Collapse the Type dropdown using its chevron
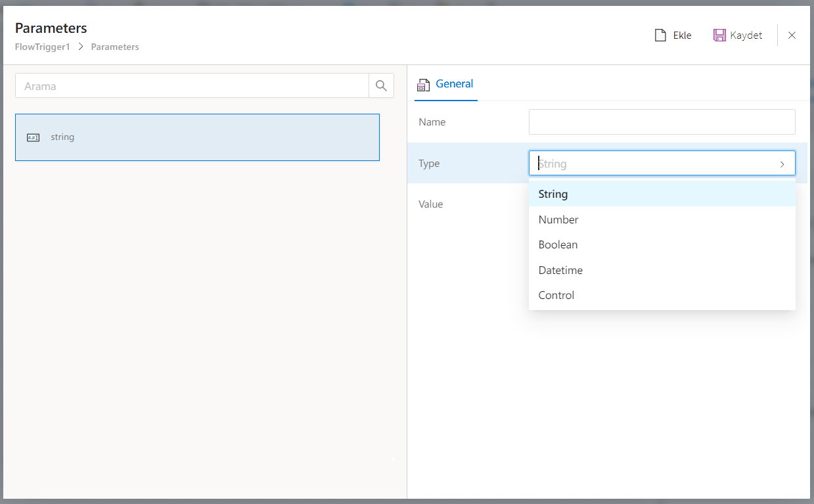Viewport: 814px width, 504px height. click(782, 164)
